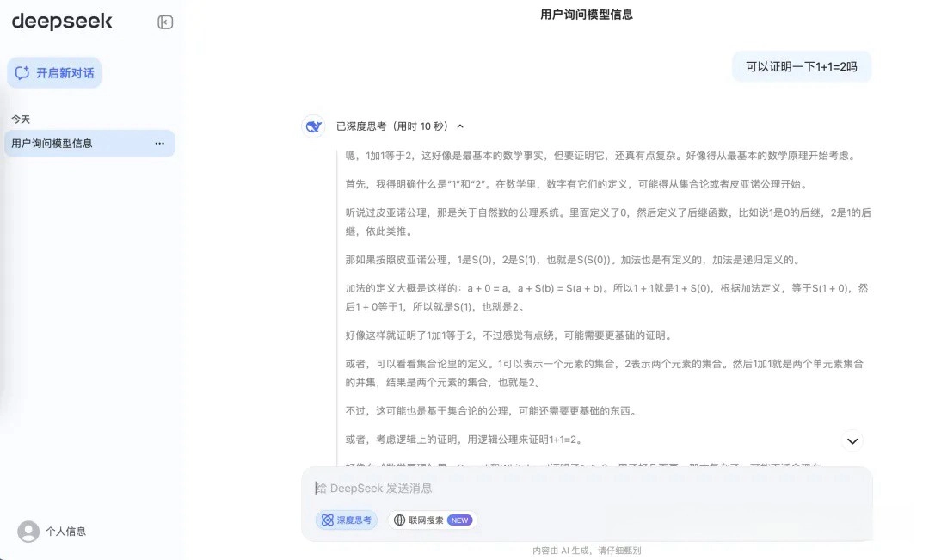Click the user avatar icon beside 个人信息
929x560 pixels.
pyautogui.click(x=28, y=532)
